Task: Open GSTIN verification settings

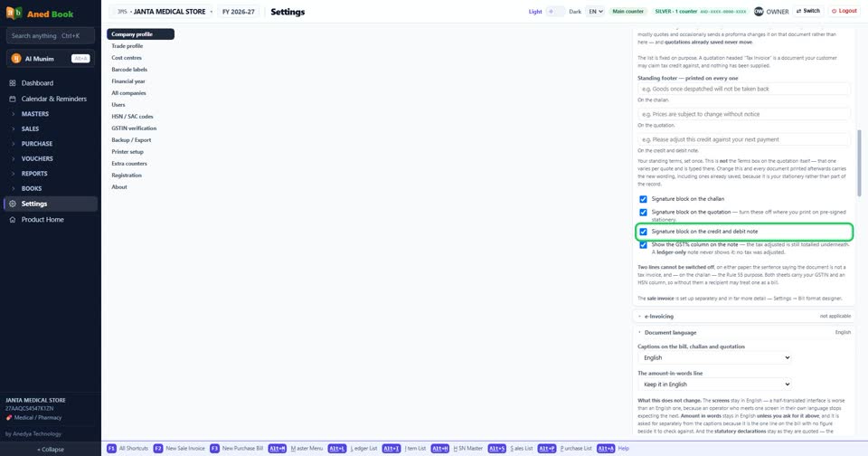Action: 134,128
